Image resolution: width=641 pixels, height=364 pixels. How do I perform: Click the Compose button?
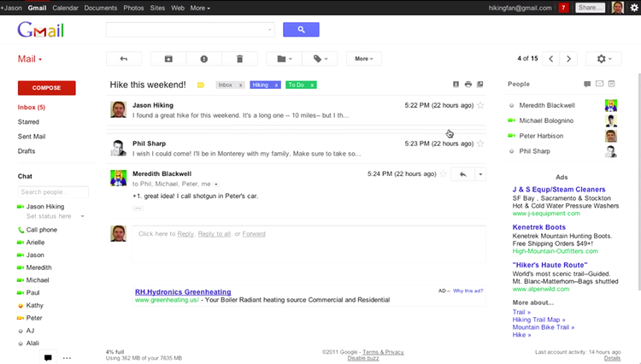click(47, 88)
